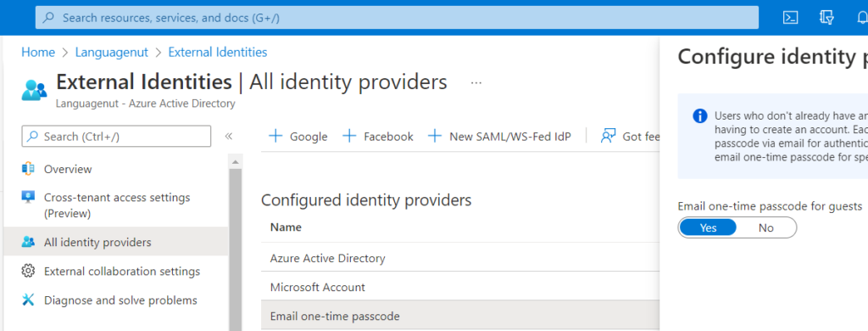This screenshot has width=868, height=331.
Task: Open the notifications bell icon
Action: tap(861, 18)
